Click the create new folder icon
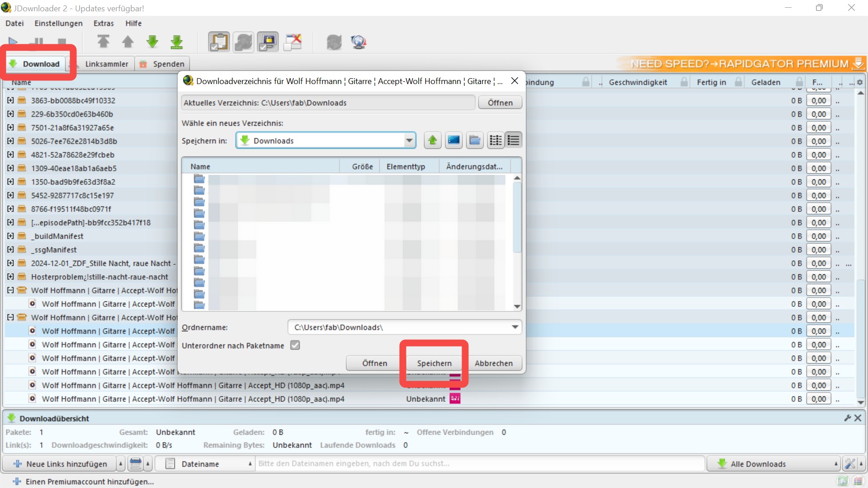 (474, 141)
